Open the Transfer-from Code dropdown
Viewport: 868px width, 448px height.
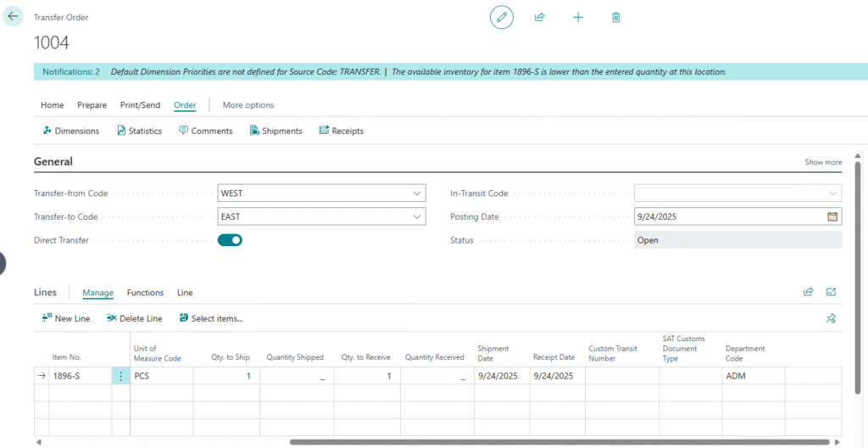point(416,193)
